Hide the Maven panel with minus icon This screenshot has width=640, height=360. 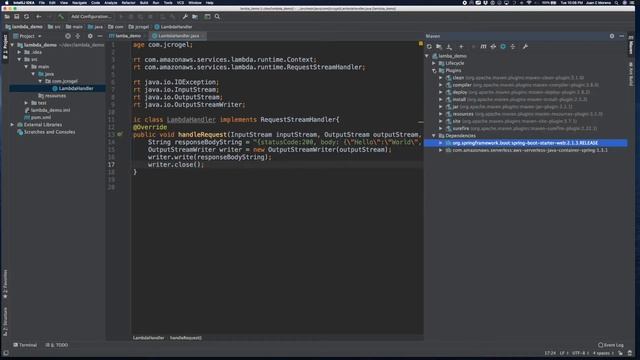point(622,36)
